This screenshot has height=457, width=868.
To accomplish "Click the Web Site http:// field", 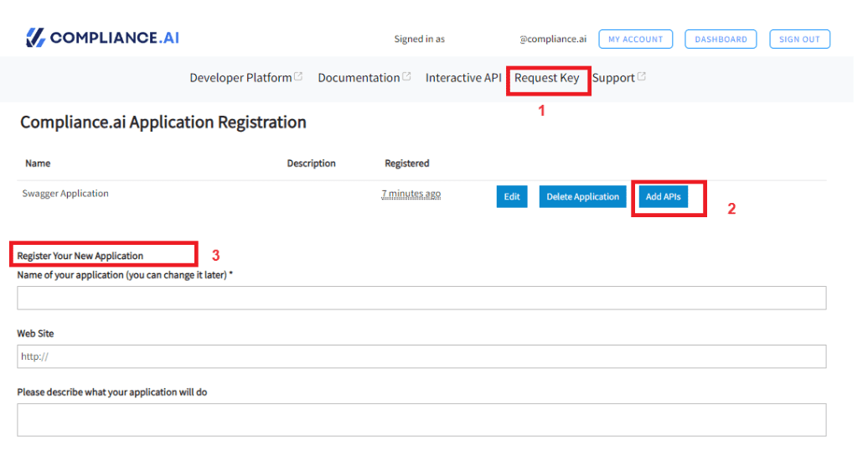I will (421, 356).
